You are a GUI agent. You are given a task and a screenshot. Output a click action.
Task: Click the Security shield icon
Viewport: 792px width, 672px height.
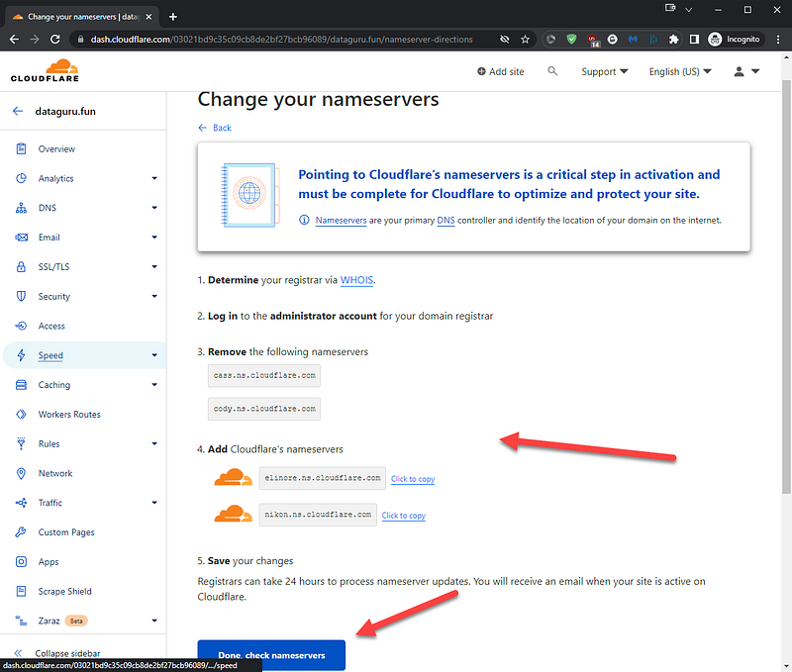pyautogui.click(x=21, y=296)
